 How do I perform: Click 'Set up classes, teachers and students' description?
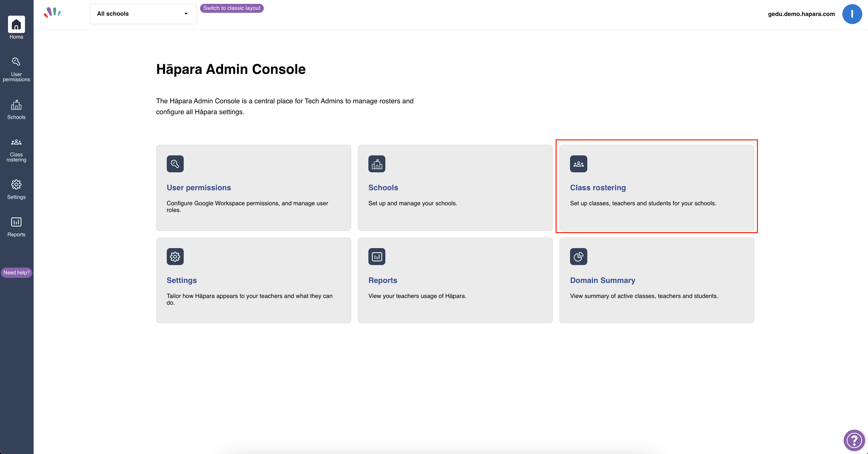[x=643, y=203]
